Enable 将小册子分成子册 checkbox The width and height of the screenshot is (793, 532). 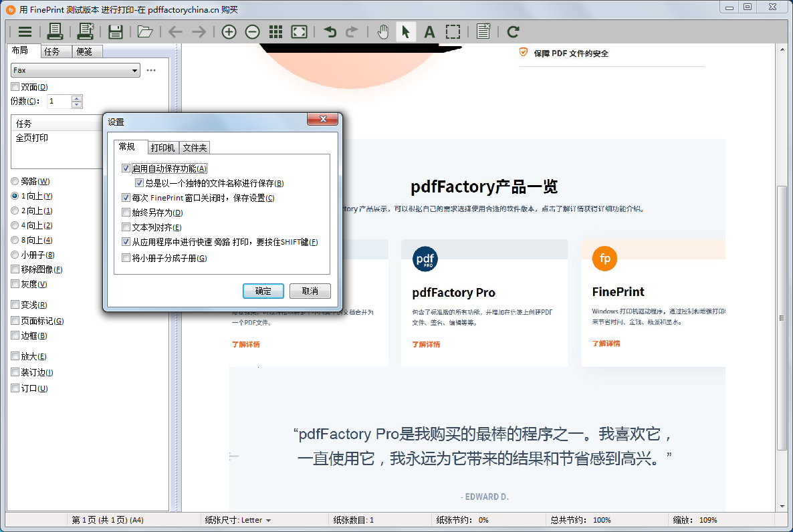[x=126, y=258]
